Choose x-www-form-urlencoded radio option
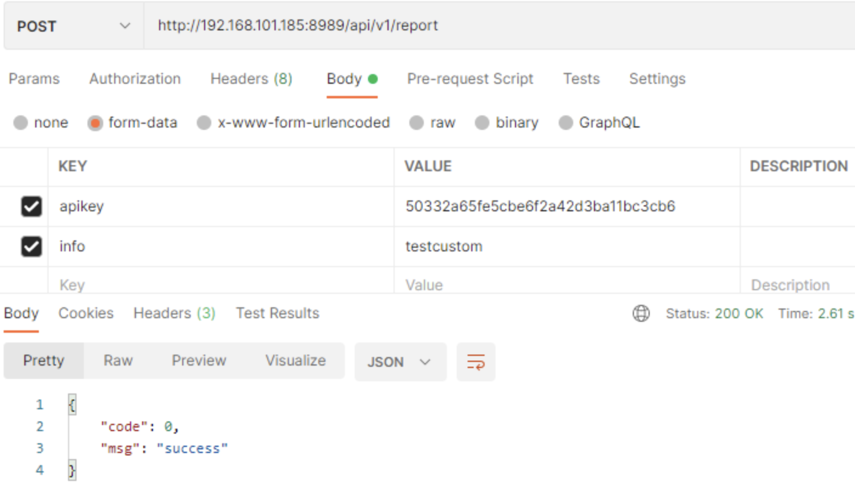 click(x=204, y=123)
